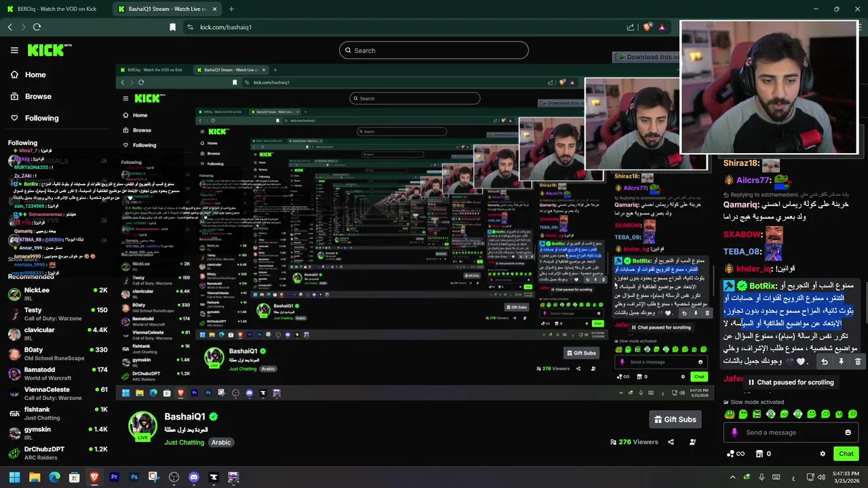This screenshot has height=488, width=868.
Task: Open Brave Shields lion icon
Action: pyautogui.click(x=648, y=27)
